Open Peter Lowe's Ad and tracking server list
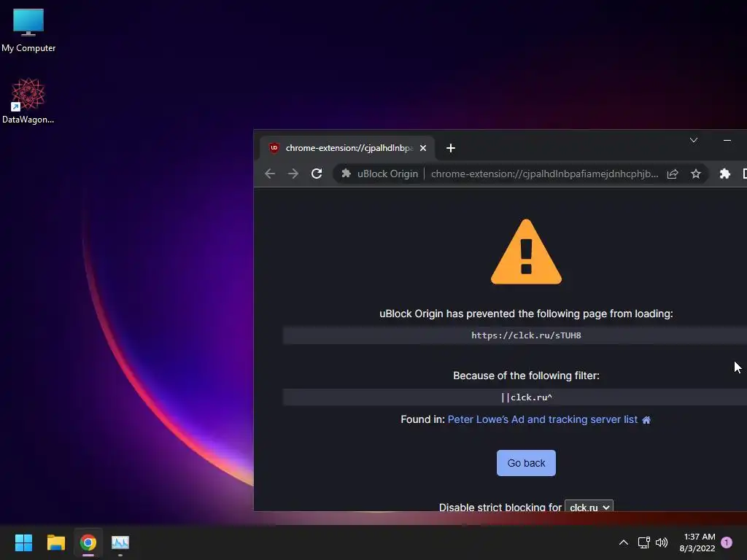Screen dimensions: 747x560 [x=542, y=419]
